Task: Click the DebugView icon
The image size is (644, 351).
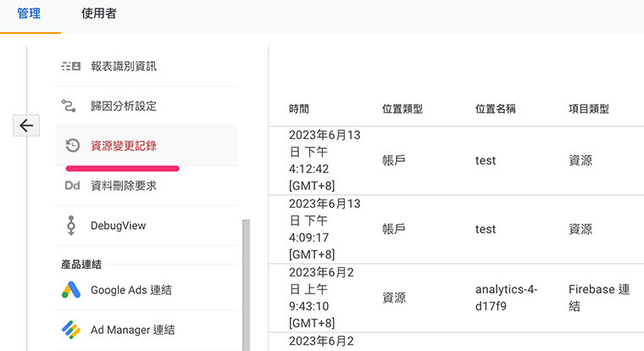Action: (x=71, y=226)
